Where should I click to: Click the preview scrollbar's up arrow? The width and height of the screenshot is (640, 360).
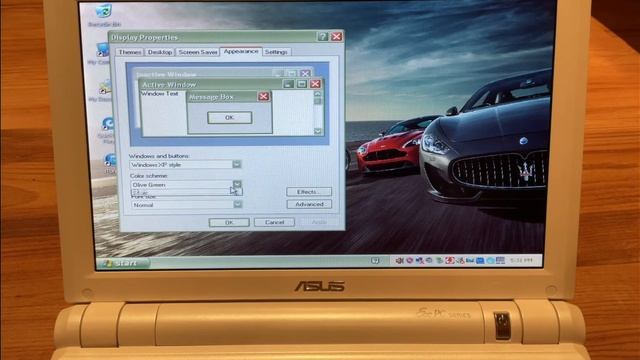pyautogui.click(x=318, y=94)
